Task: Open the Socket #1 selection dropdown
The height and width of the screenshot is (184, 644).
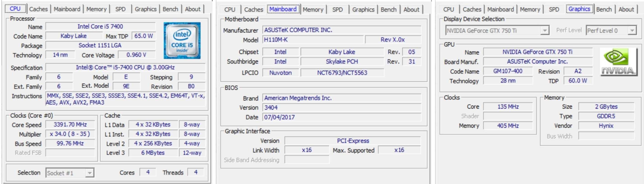Action: click(x=70, y=173)
